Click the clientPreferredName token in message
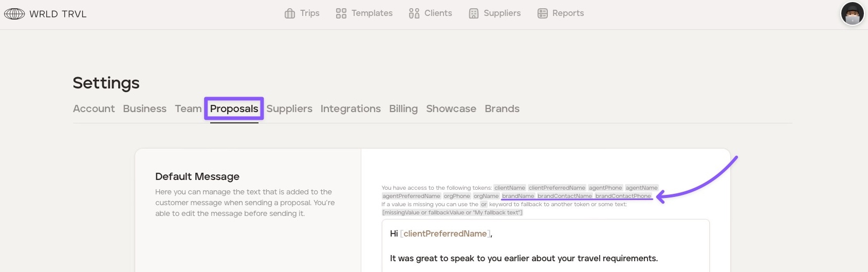This screenshot has height=272, width=868. tap(445, 234)
